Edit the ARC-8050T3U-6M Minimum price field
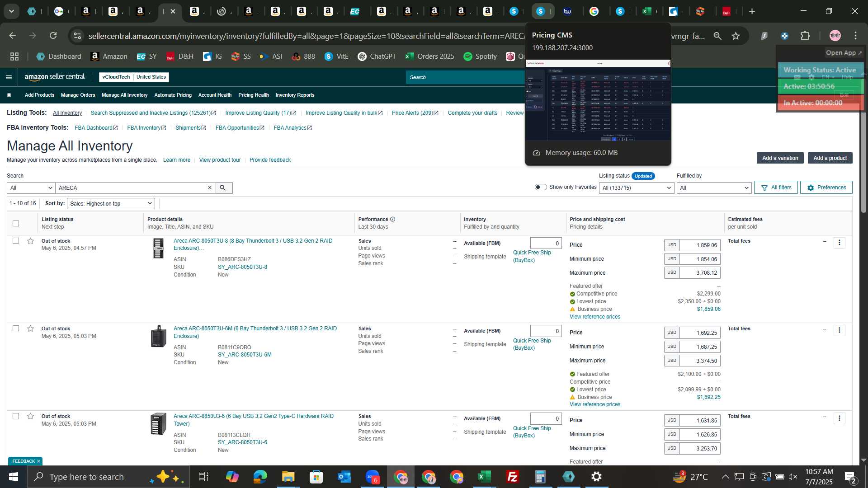The height and width of the screenshot is (488, 868). tap(699, 347)
